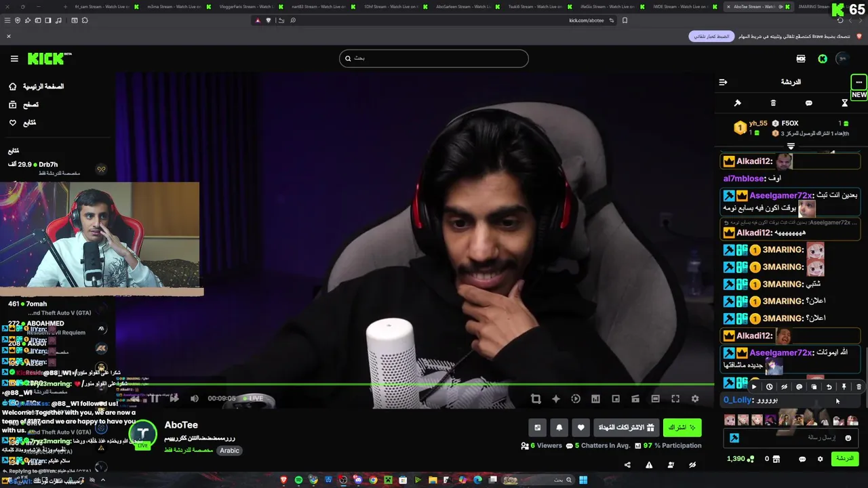Image resolution: width=868 pixels, height=488 pixels.
Task: Select the chat moderation hammer icon
Action: point(738,103)
